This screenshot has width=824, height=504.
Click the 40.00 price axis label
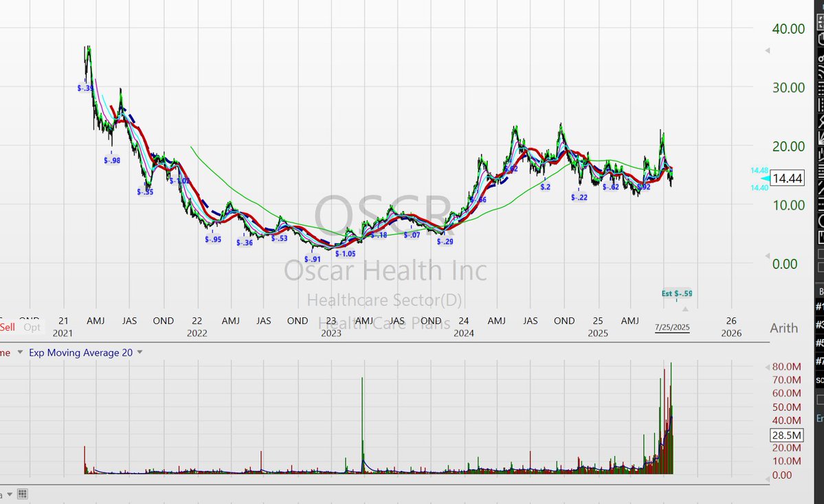tap(788, 29)
